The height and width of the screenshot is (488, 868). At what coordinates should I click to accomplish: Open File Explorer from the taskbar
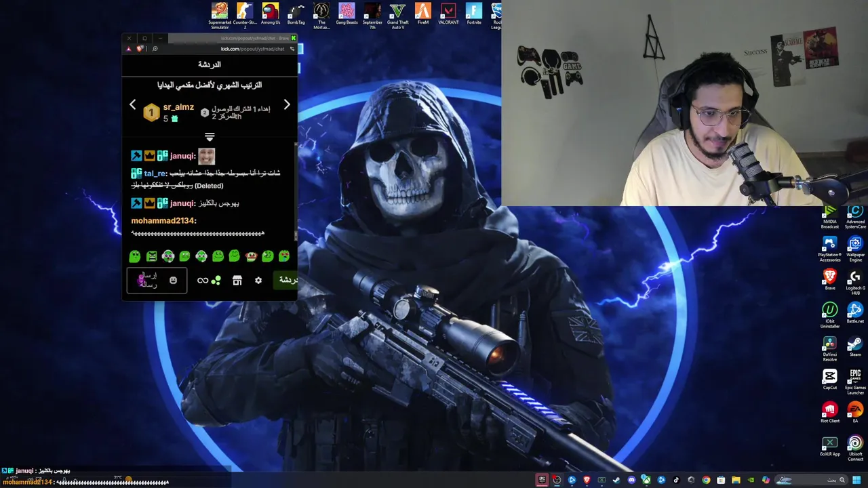point(736,480)
